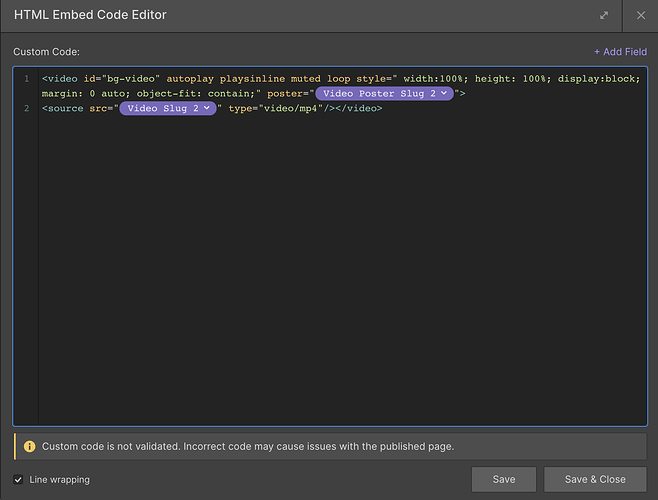Open the Video Poster Slug 2 field dropdown
The height and width of the screenshot is (500, 658).
(384, 93)
